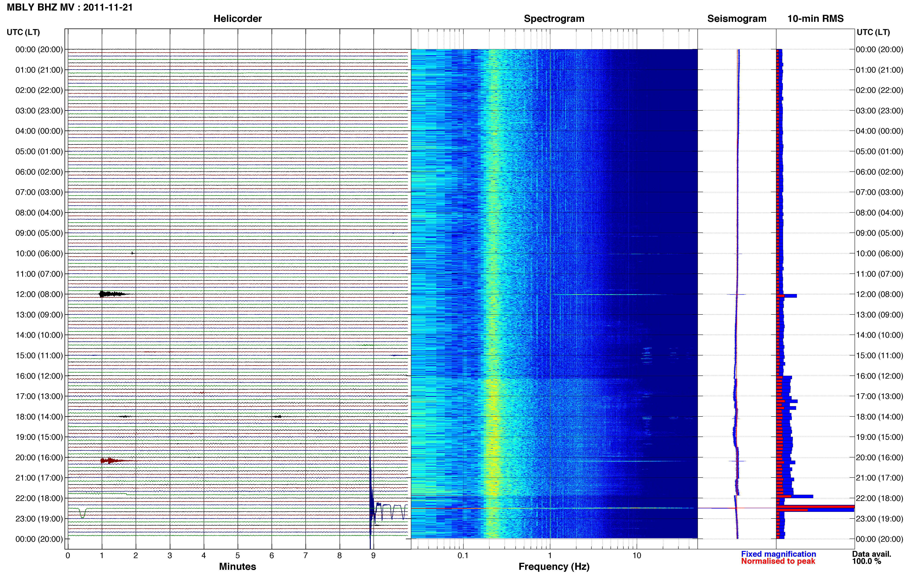Click the bottom-right '00:00 (20:00)' time label
This screenshot has width=924, height=578.
[879, 539]
